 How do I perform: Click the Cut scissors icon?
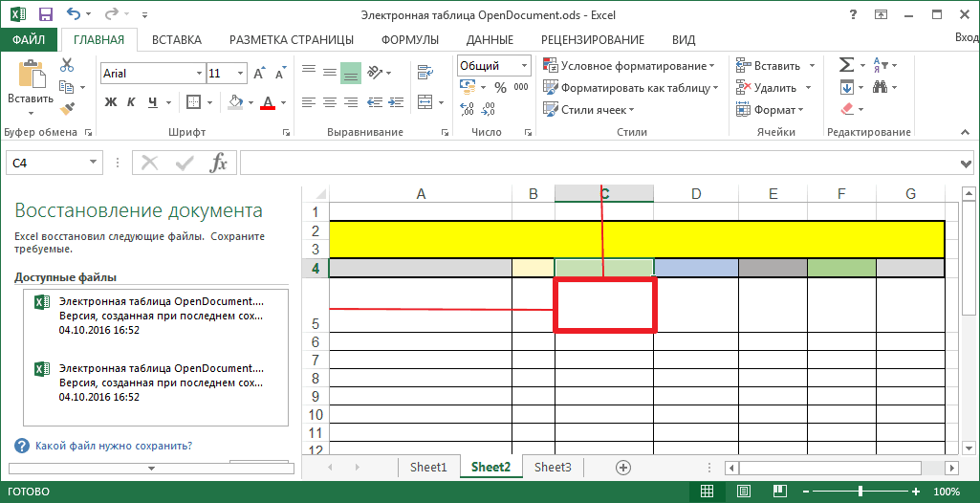[67, 66]
